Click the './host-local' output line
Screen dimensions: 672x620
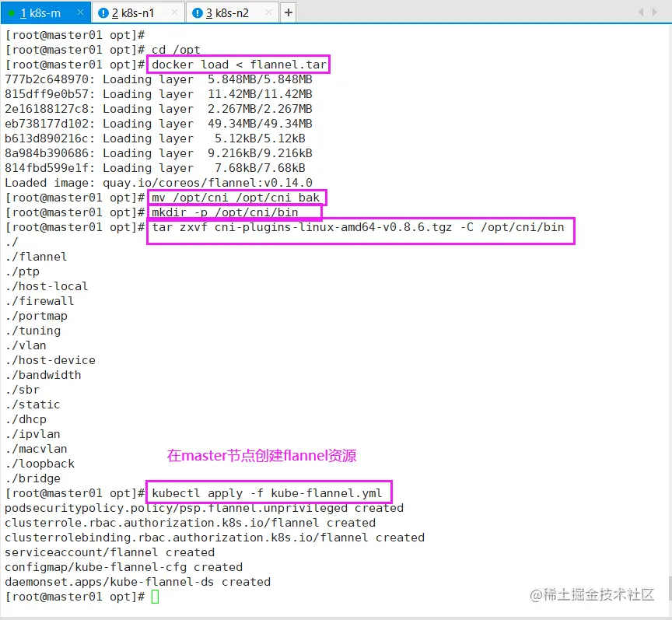click(x=47, y=286)
